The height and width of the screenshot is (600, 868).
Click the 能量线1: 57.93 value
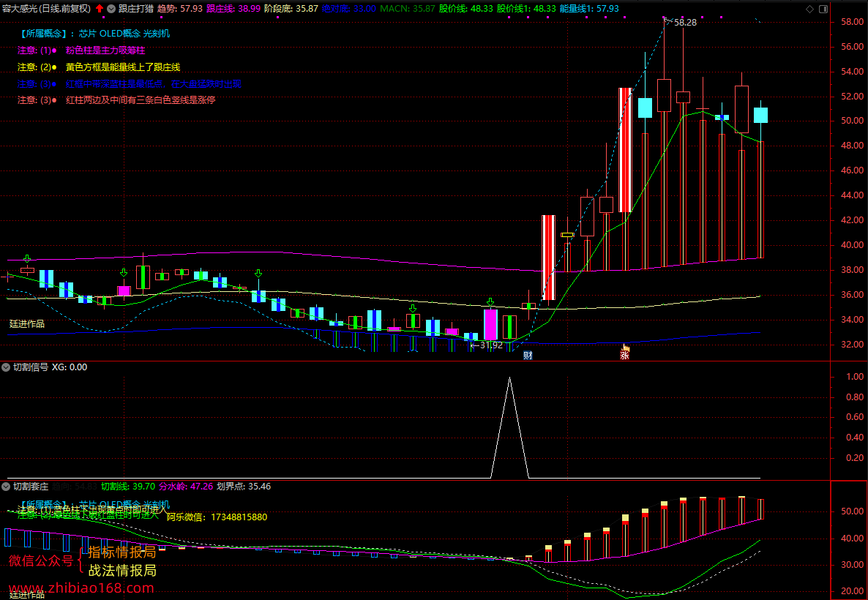[590, 9]
